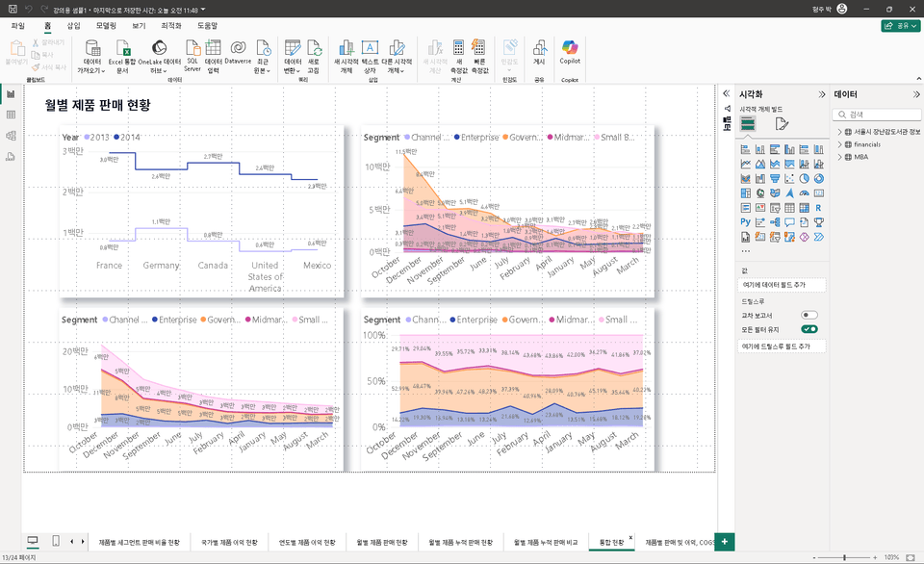Add a new page with plus button

[724, 542]
